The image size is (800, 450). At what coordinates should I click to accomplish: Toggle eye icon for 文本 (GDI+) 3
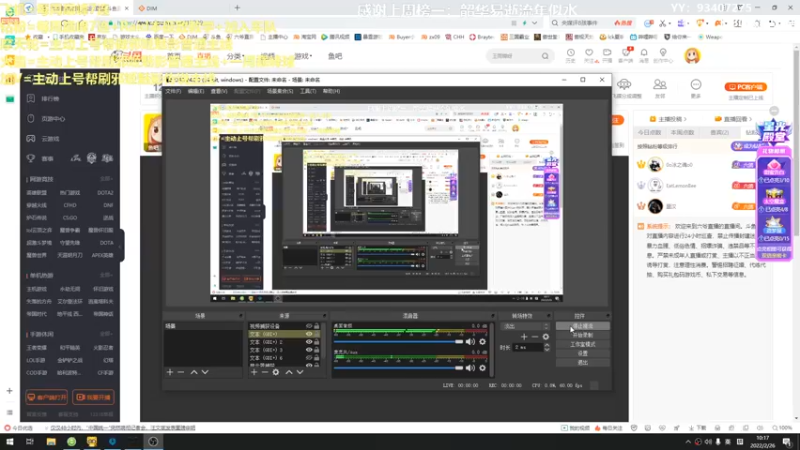click(309, 350)
